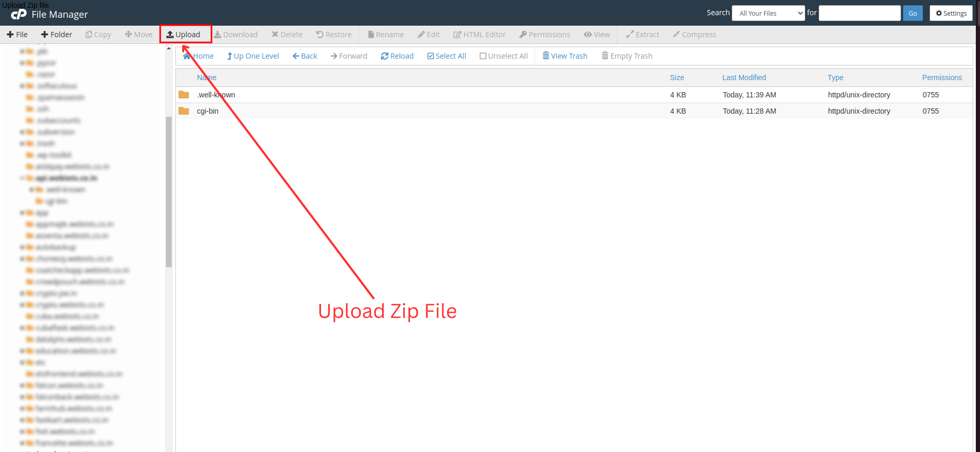Click Unselect All checkbox
Screen dimensions: 980x452
(503, 56)
